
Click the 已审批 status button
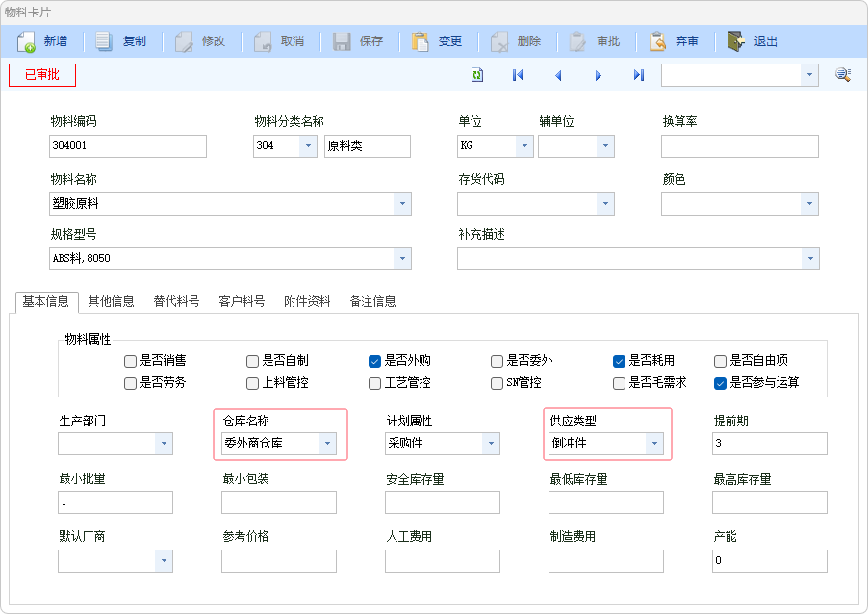click(x=41, y=75)
